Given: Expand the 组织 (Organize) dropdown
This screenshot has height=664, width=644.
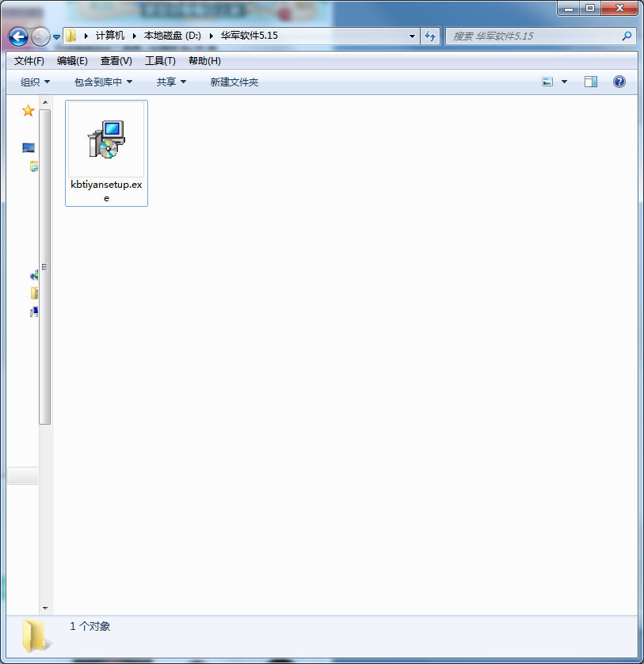Looking at the screenshot, I should 35,82.
